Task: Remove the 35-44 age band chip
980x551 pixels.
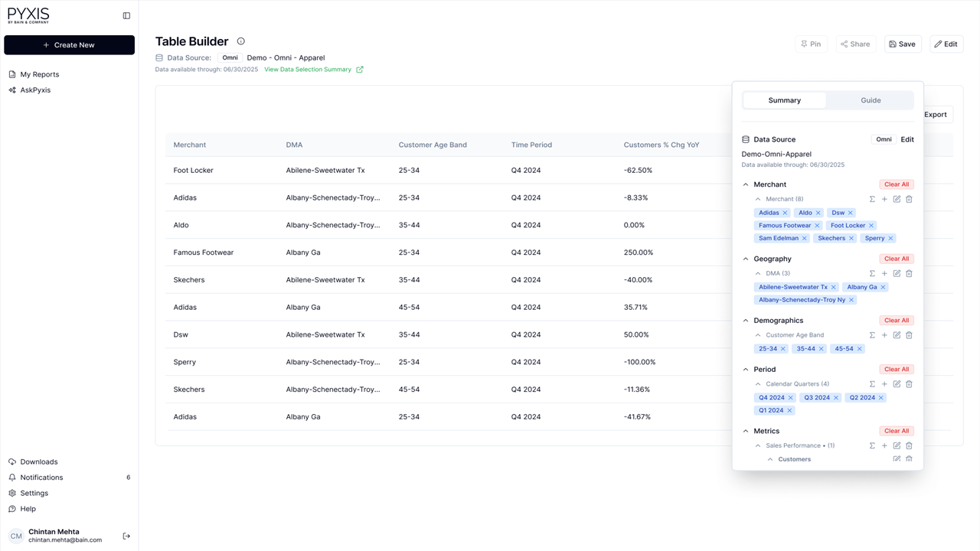Action: [x=822, y=349]
